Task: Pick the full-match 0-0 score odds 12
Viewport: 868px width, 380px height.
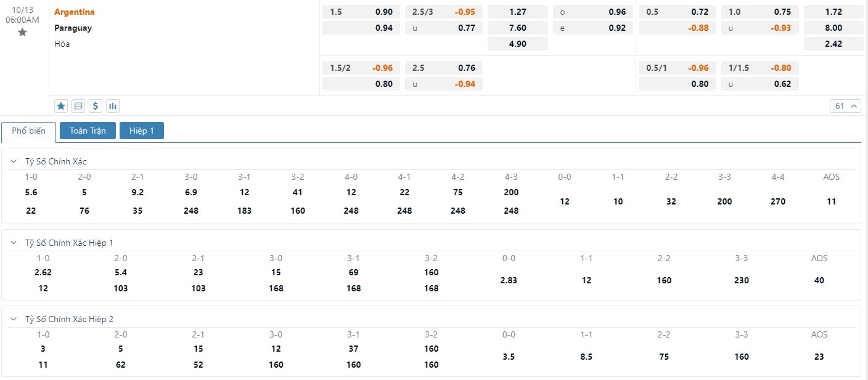Action: point(565,201)
